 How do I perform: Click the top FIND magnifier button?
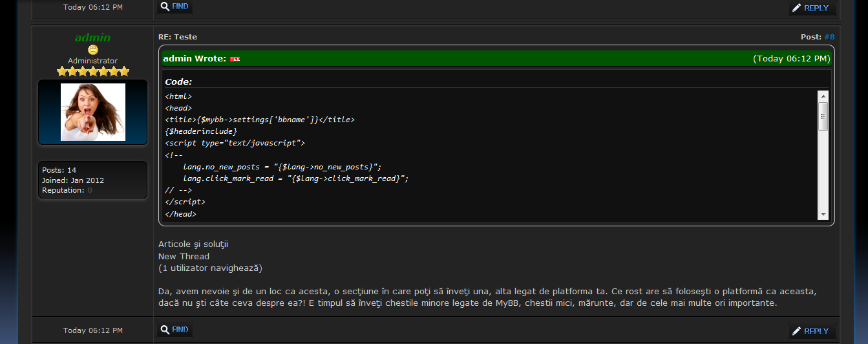click(175, 6)
